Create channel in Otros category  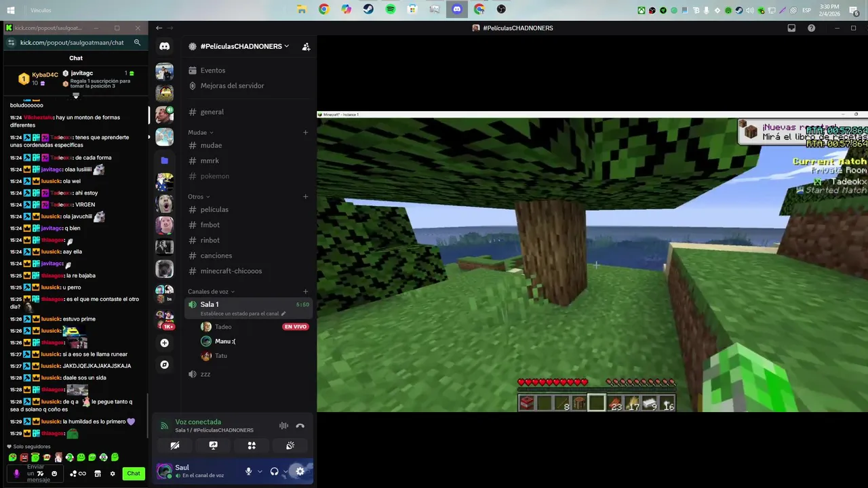coord(305,197)
